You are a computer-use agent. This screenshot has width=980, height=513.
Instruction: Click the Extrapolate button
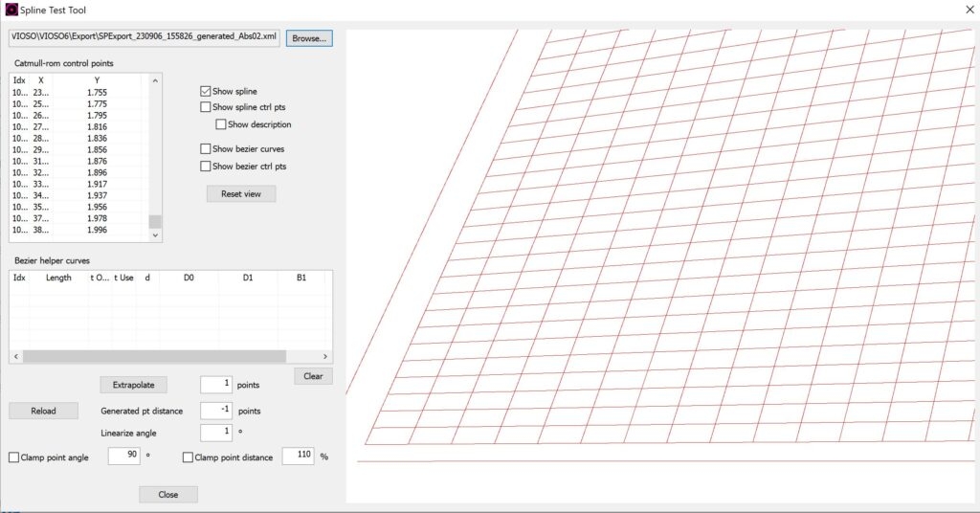click(133, 385)
